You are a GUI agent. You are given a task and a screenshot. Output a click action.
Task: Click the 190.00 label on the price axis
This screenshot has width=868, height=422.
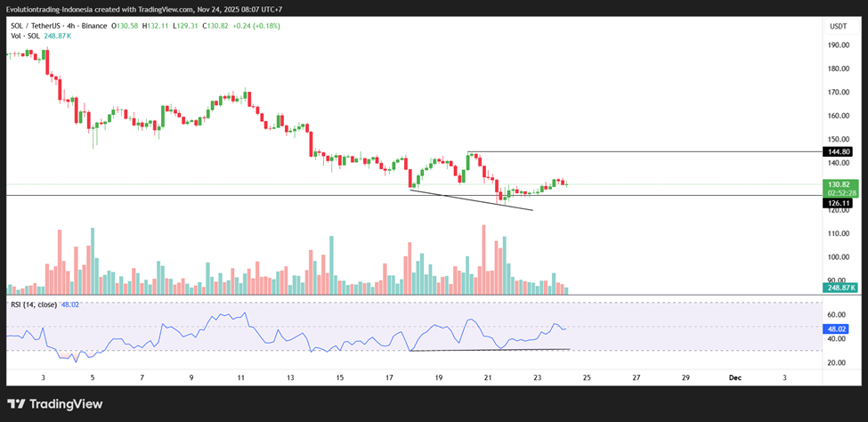click(x=837, y=45)
